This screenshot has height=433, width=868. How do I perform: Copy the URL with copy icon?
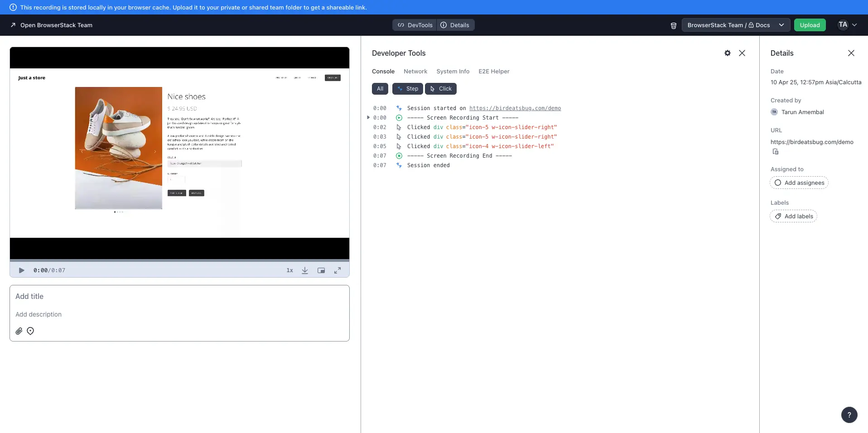(x=775, y=152)
